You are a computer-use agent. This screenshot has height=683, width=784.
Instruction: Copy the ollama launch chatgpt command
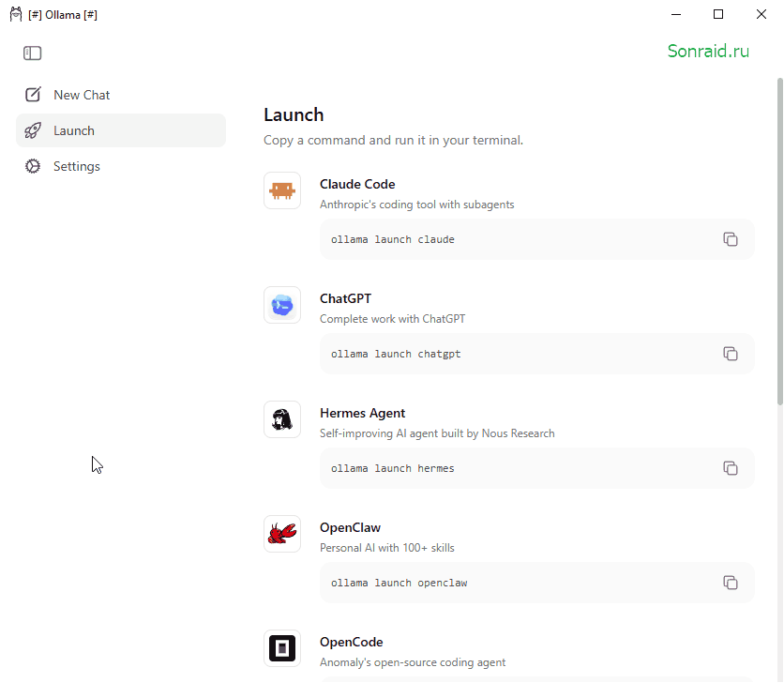coord(731,354)
